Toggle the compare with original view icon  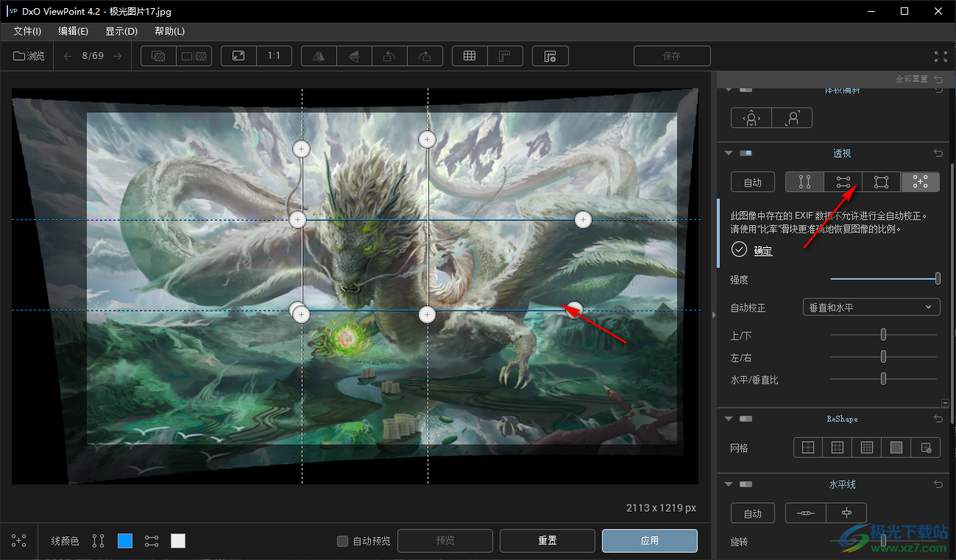(158, 56)
